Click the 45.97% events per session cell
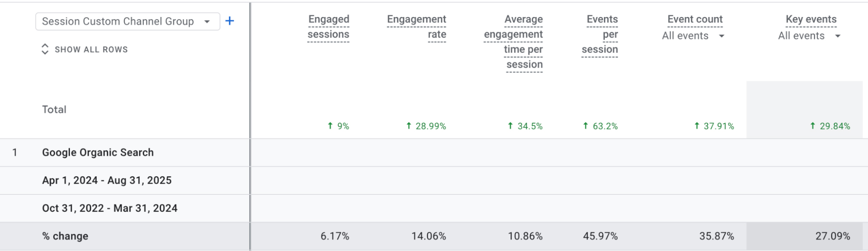Image resolution: width=868 pixels, height=251 pixels. 600,236
